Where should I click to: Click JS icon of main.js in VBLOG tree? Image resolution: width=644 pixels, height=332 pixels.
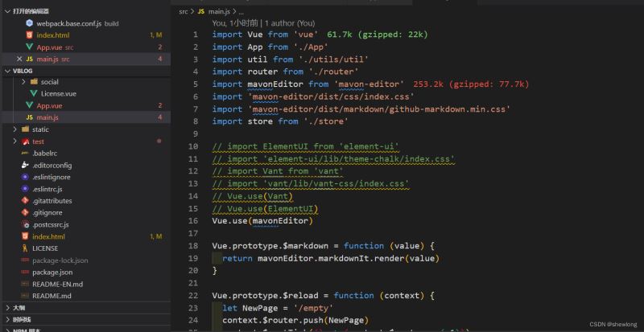[x=29, y=117]
